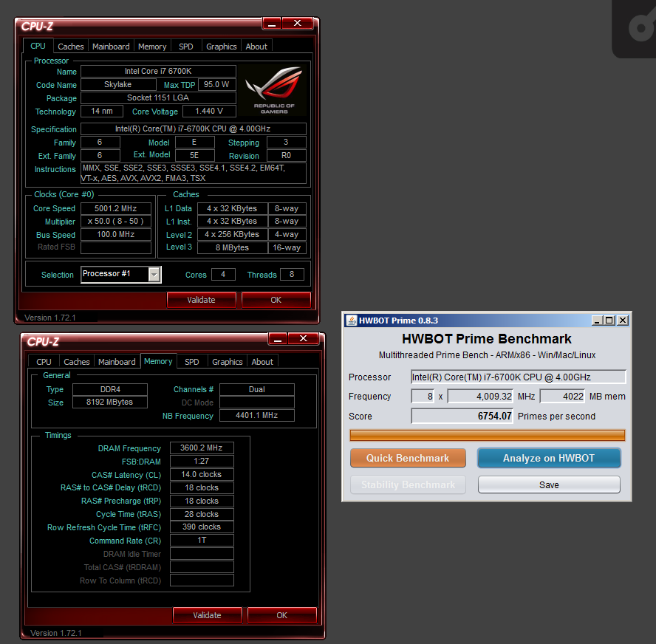Switch to SPD tab in bottom CPU-Z window
The image size is (656, 644).
pos(192,362)
